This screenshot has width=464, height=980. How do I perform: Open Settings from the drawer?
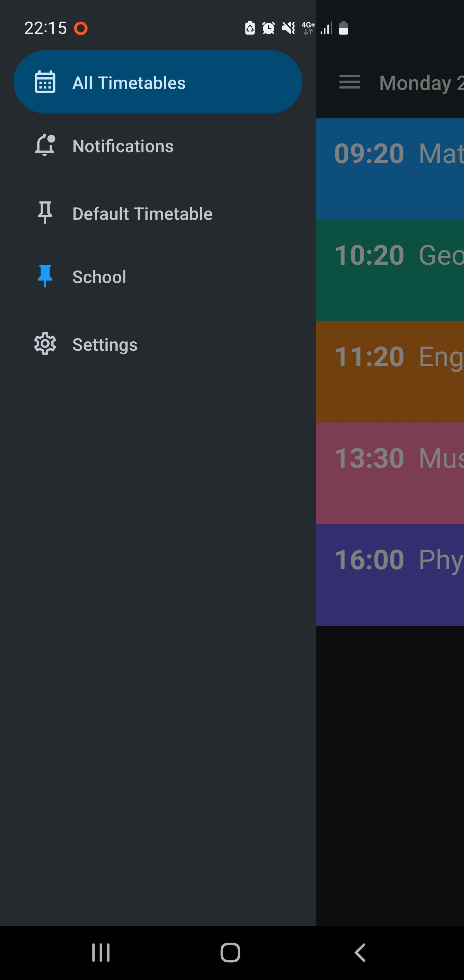pyautogui.click(x=158, y=344)
